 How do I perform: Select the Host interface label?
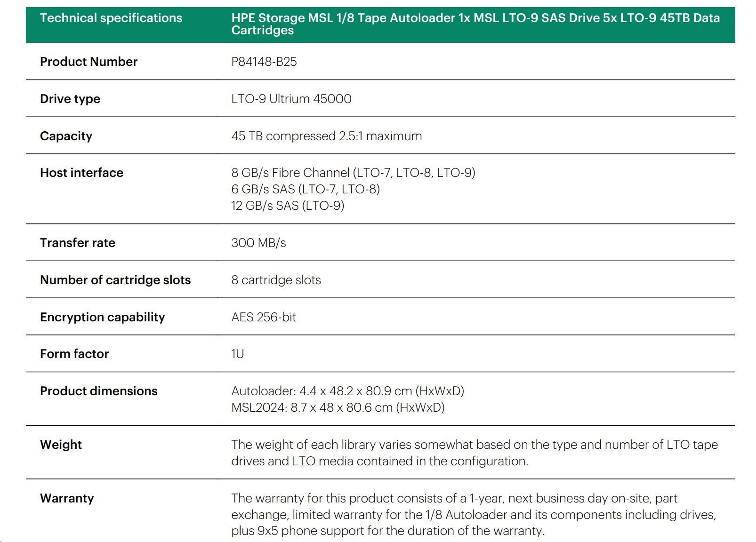click(x=81, y=173)
